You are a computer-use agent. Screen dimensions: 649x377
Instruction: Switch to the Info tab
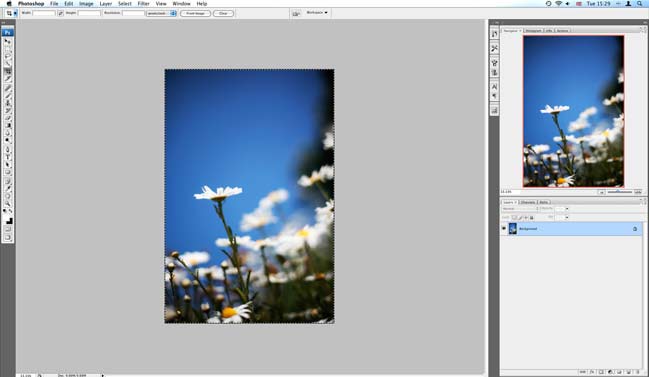point(548,31)
